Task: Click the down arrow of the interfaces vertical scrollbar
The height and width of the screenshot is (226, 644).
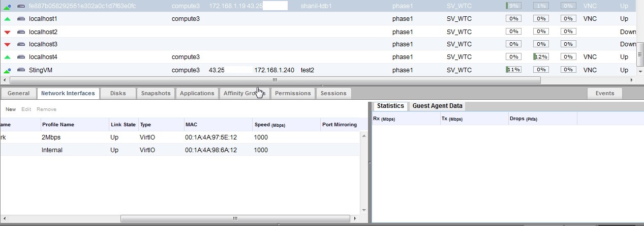Action: click(x=363, y=210)
